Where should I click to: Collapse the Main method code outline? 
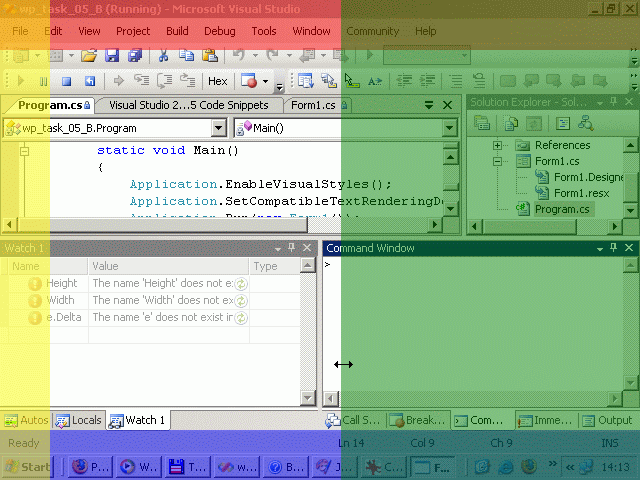(24, 151)
